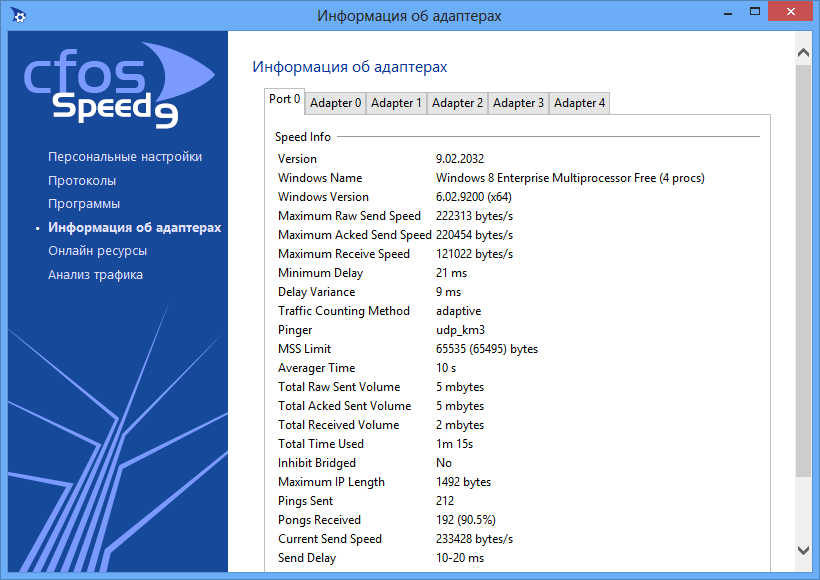Click Total Raw Sent Volume value 5 mbytes
Viewport: 820px width, 580px height.
(460, 387)
